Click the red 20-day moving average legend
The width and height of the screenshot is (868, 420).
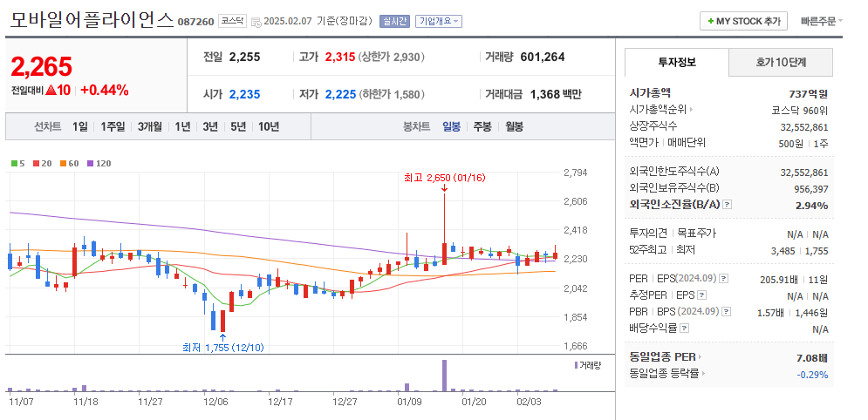coord(42,163)
